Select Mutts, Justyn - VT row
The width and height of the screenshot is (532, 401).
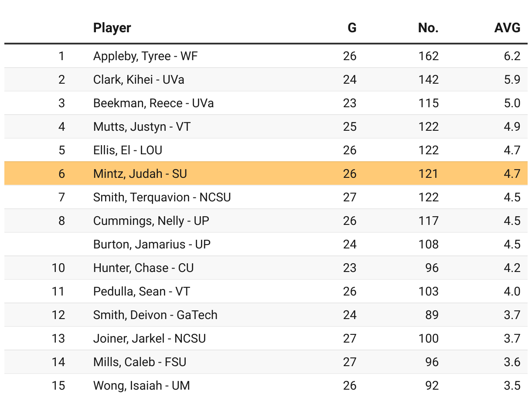pos(266,126)
